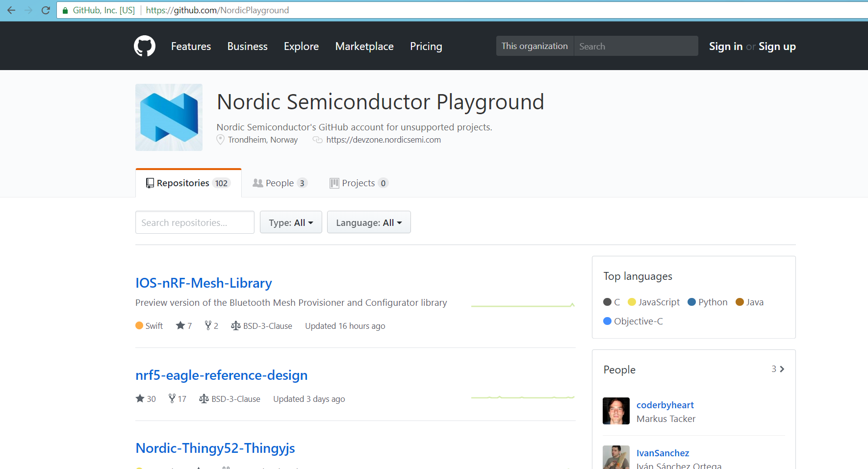Click the fork icon on IOS-nRF-Mesh-Library

208,325
